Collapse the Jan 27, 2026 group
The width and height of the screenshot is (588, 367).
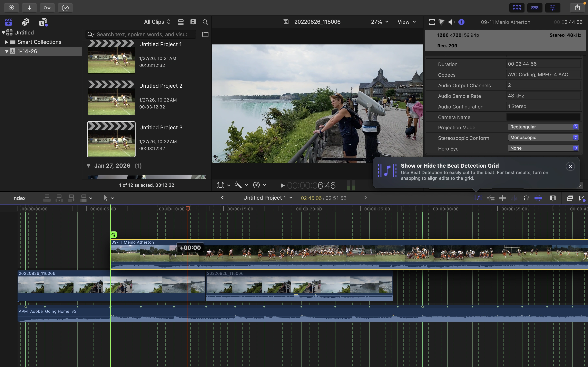pyautogui.click(x=89, y=166)
